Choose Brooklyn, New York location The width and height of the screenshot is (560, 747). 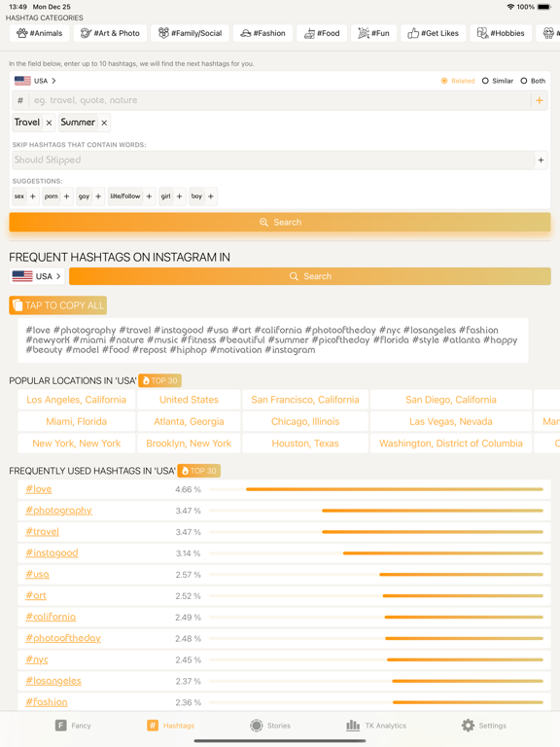coord(189,444)
